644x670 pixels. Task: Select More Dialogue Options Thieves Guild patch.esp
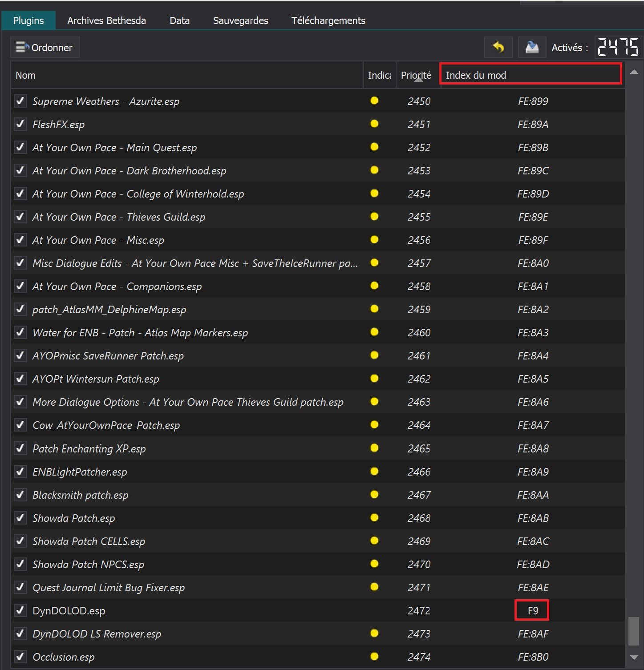point(188,402)
